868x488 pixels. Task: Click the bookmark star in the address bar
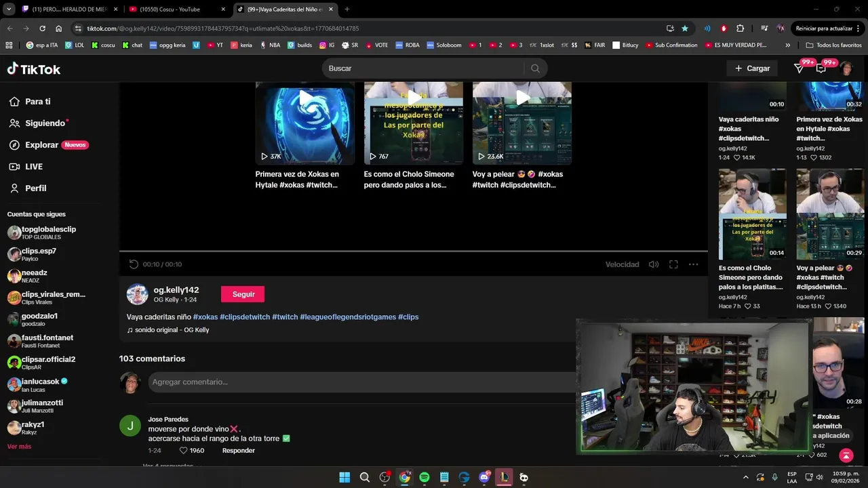(685, 28)
